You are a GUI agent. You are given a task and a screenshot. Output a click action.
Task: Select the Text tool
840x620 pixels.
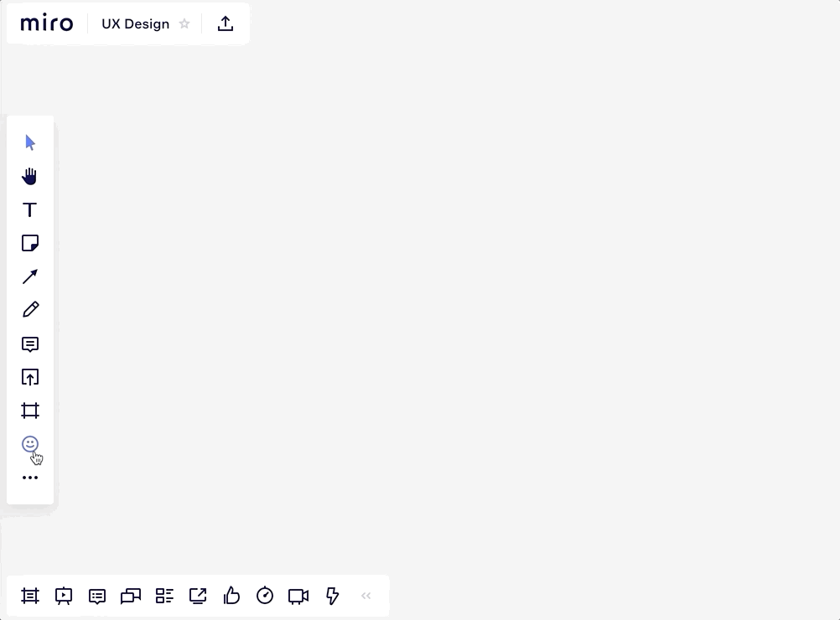click(x=30, y=210)
